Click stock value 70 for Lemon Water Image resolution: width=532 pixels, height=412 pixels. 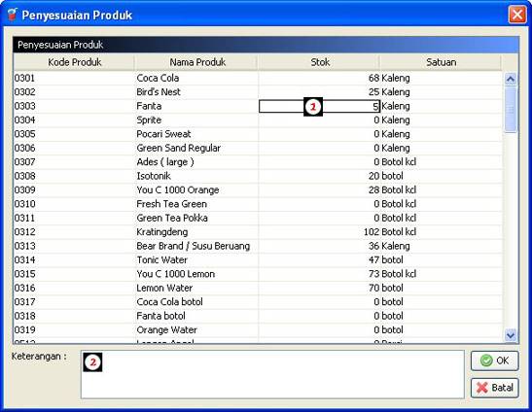[x=373, y=288]
